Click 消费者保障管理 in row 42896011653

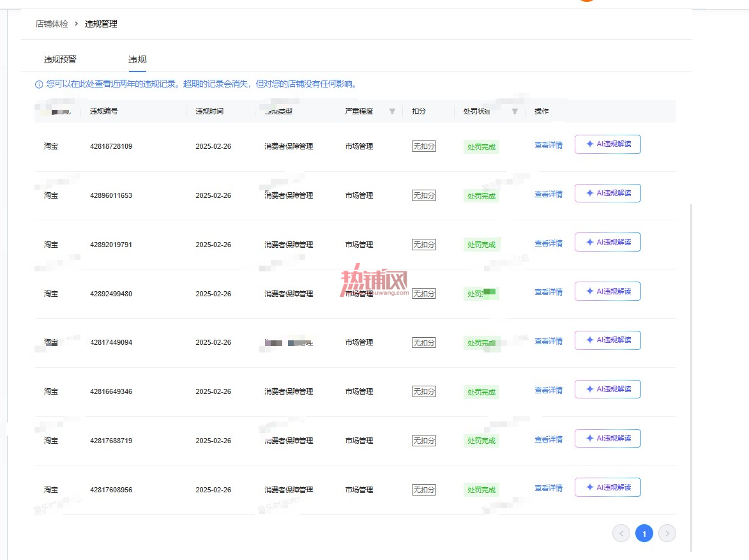(x=289, y=195)
